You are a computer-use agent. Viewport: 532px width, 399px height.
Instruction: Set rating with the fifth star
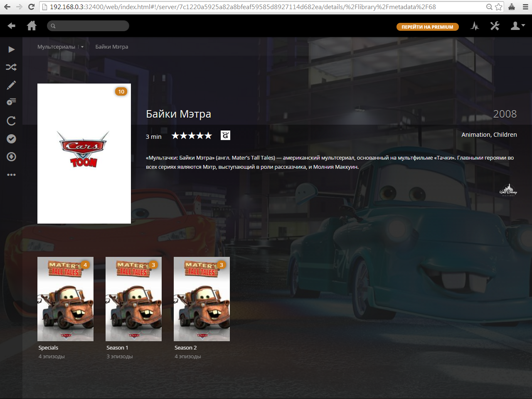[x=208, y=135]
